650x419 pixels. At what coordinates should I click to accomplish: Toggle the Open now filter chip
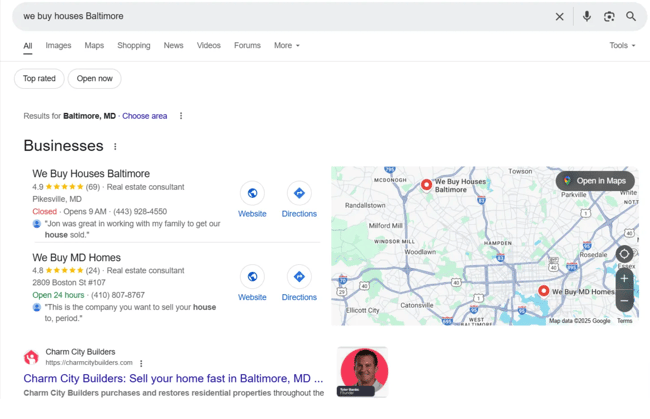pyautogui.click(x=95, y=79)
